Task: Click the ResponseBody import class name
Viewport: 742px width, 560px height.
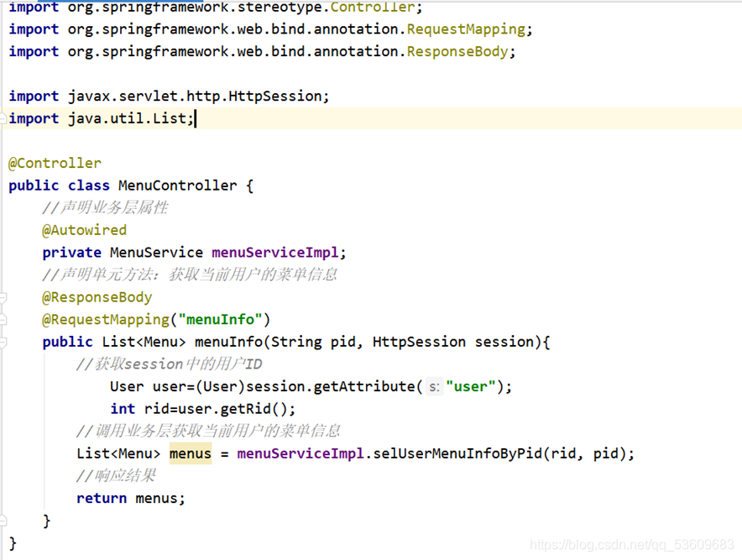Action: 457,51
